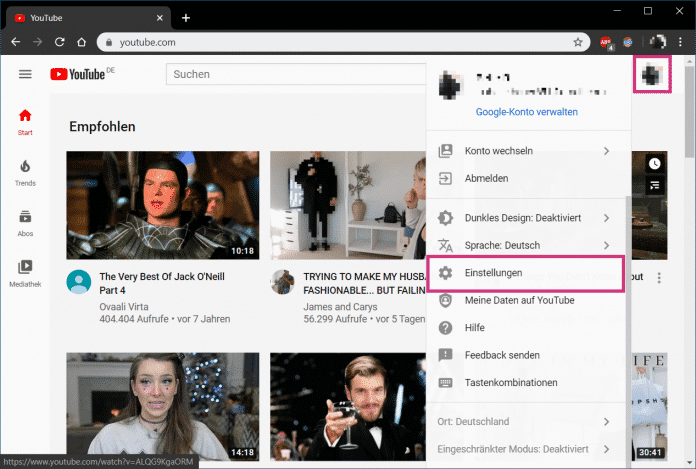Choose Abmelden to sign out
The width and height of the screenshot is (696, 469).
tap(487, 178)
